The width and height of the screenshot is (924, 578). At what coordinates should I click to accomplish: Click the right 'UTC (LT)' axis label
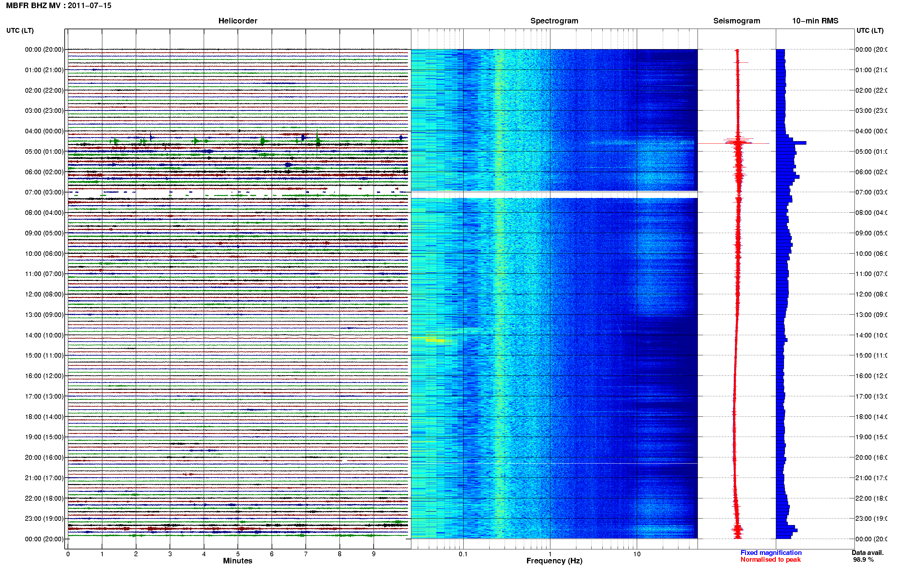870,30
